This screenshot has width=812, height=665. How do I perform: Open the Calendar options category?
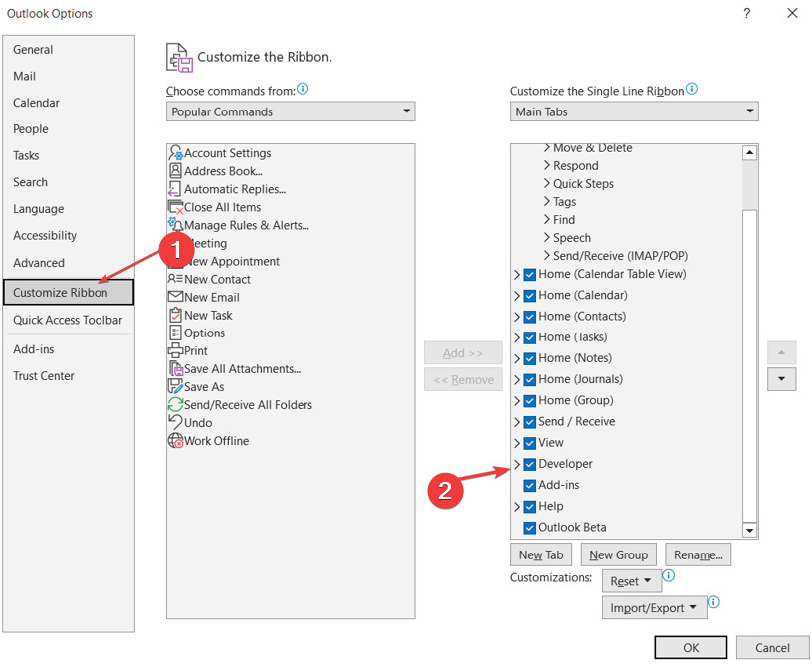click(69, 103)
